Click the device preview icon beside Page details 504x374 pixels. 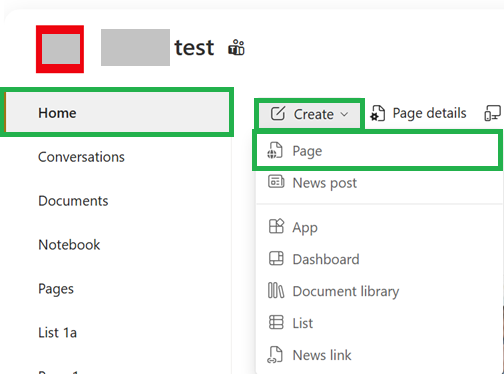click(x=492, y=113)
